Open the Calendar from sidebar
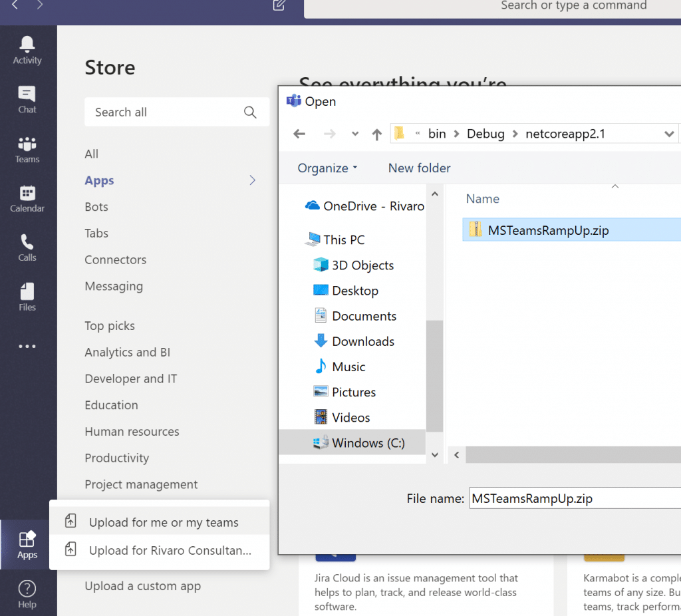681x616 pixels. click(27, 199)
